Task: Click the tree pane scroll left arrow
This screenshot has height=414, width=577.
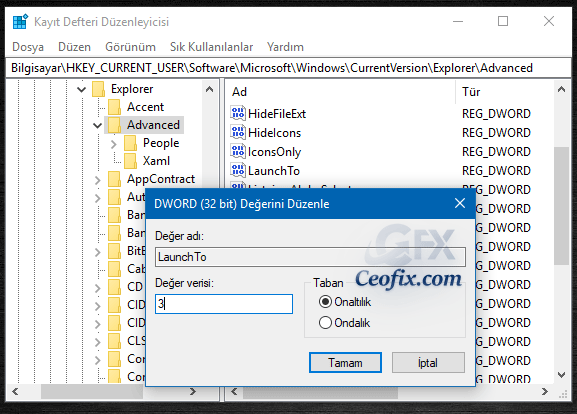Action: (15, 392)
